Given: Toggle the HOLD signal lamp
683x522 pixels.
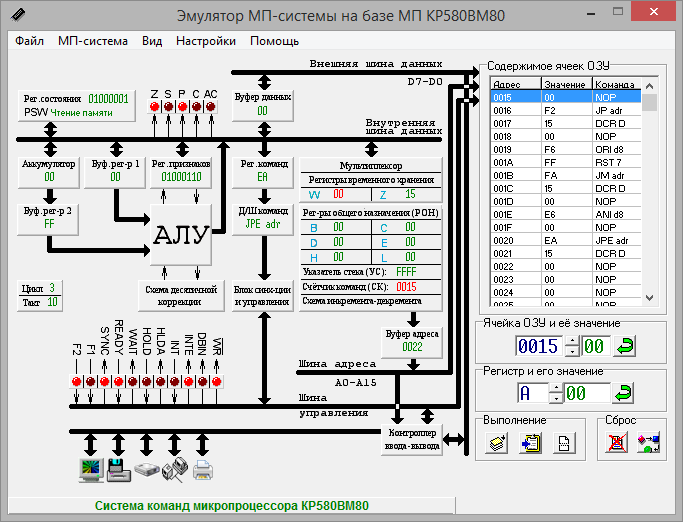Looking at the screenshot, I should (x=146, y=382).
